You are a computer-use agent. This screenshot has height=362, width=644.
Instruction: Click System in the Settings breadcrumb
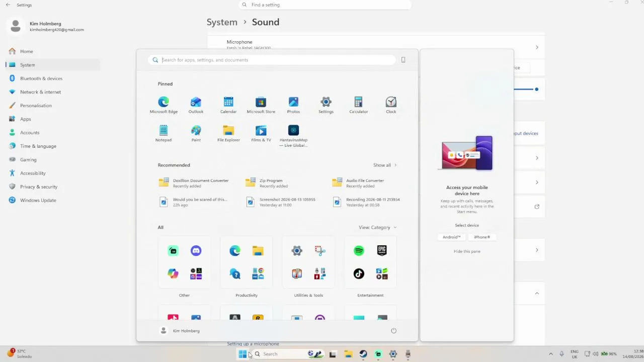coord(222,22)
